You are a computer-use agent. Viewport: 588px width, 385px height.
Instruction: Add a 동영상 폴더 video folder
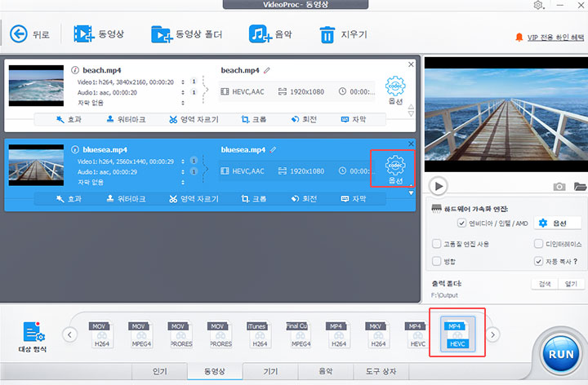coord(186,34)
